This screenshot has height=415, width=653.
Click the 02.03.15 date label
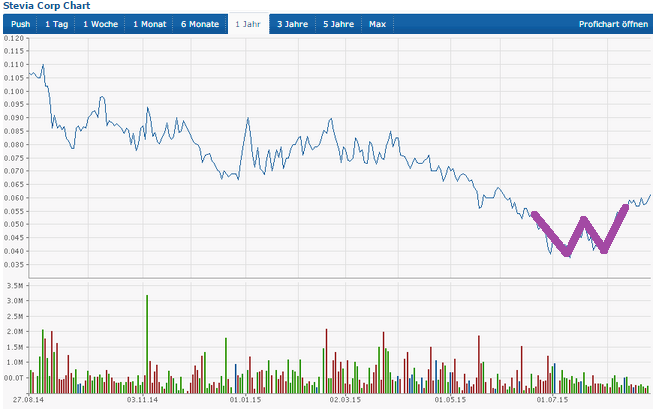coord(345,400)
